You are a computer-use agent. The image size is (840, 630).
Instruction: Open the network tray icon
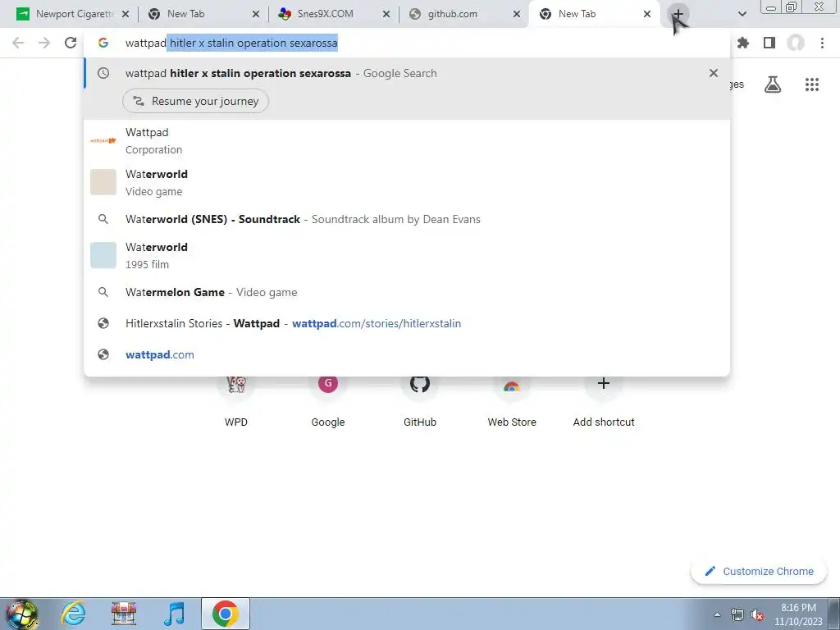click(x=737, y=614)
